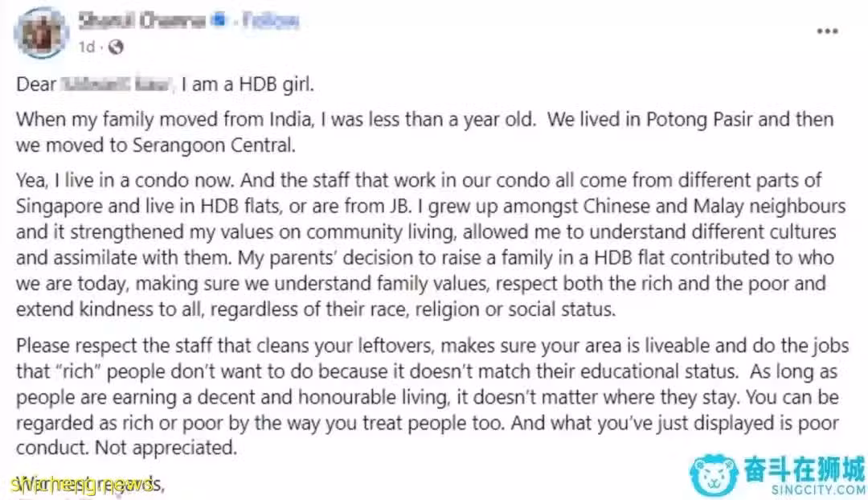The image size is (868, 500).
Task: Click the "Not appreciated." sentence
Action: tap(166, 448)
